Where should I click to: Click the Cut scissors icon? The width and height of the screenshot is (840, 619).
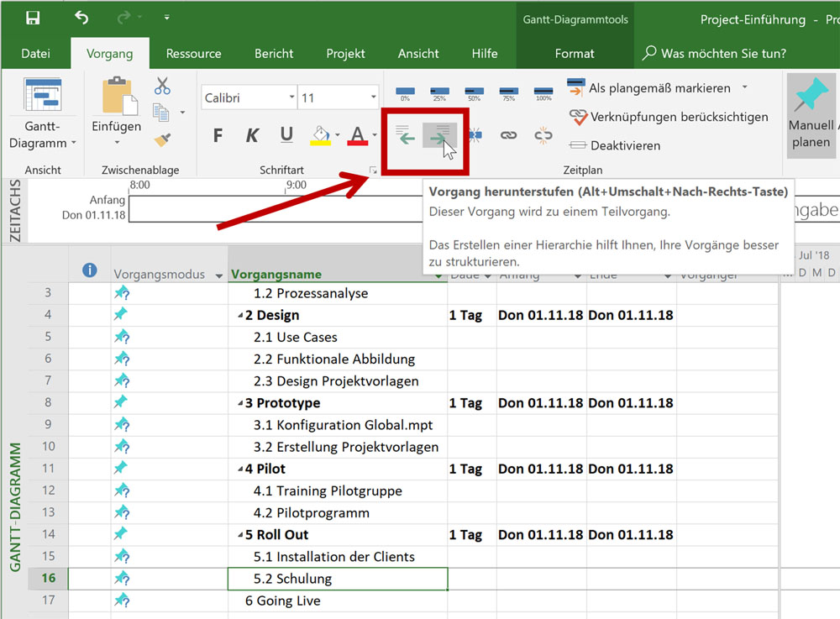(162, 86)
